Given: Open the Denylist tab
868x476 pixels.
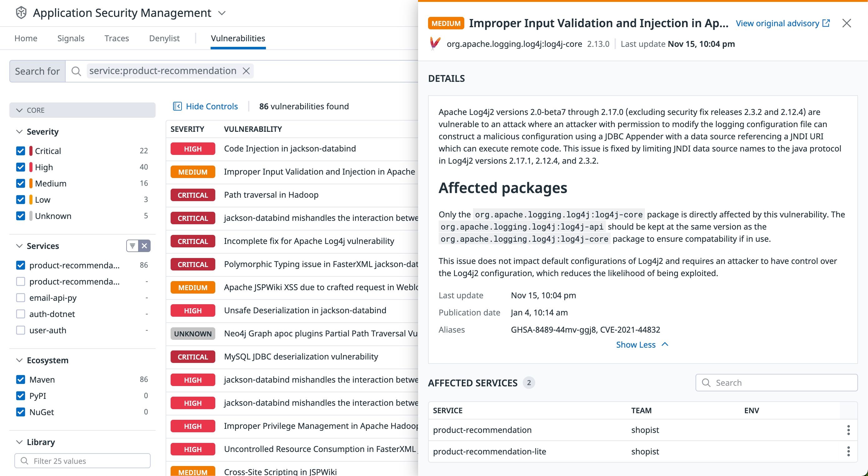Looking at the screenshot, I should (164, 38).
